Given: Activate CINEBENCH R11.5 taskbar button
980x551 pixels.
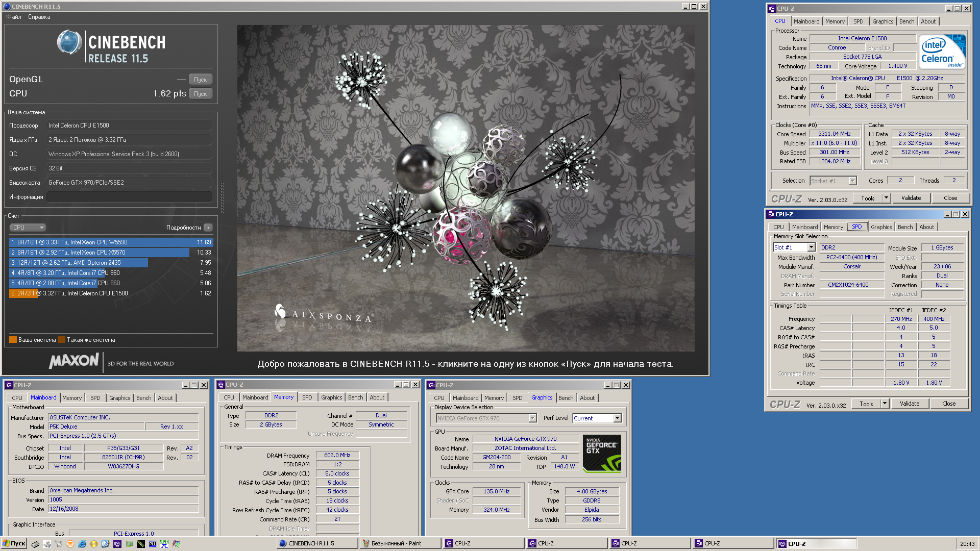Looking at the screenshot, I should click(317, 543).
